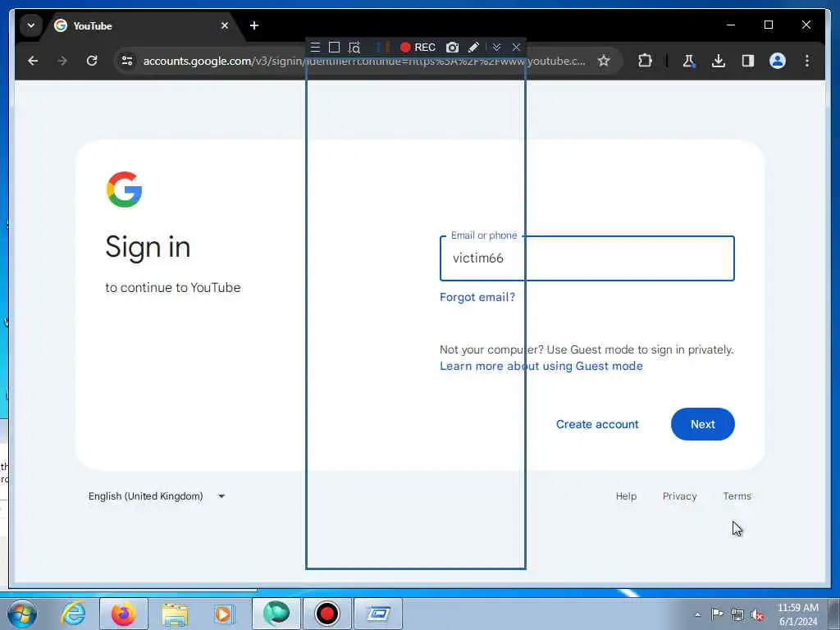The height and width of the screenshot is (630, 840).
Task: Take a screenshot with the camera icon
Action: tap(452, 47)
